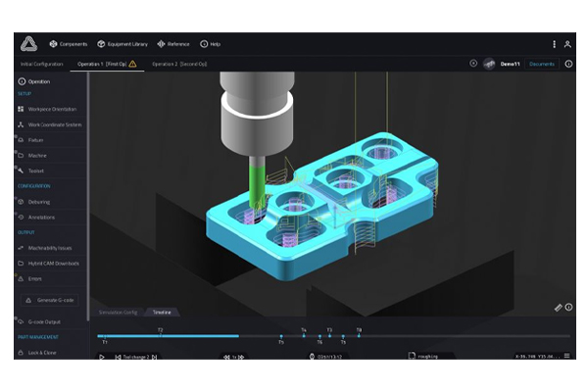Click the simulation timeline progress bar
The width and height of the screenshot is (588, 392).
pos(169,336)
